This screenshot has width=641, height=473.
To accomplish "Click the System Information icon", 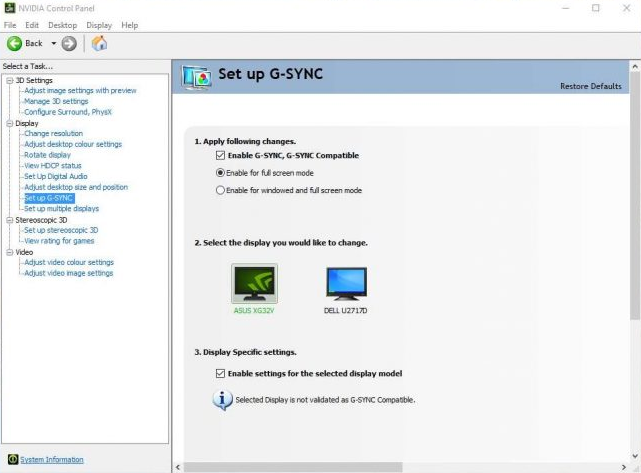I will point(13,459).
